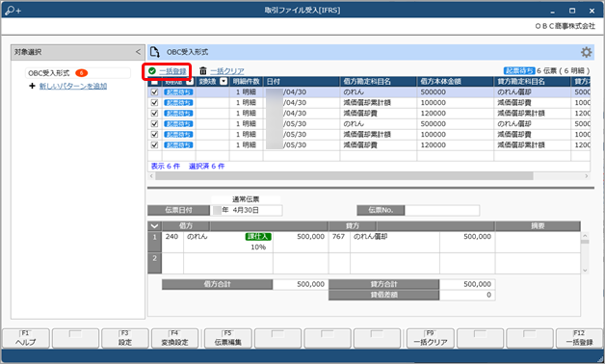Screen dimensions: 605x364
Task: Click the table's horizontal scrollbar thumb
Action: tap(344, 176)
